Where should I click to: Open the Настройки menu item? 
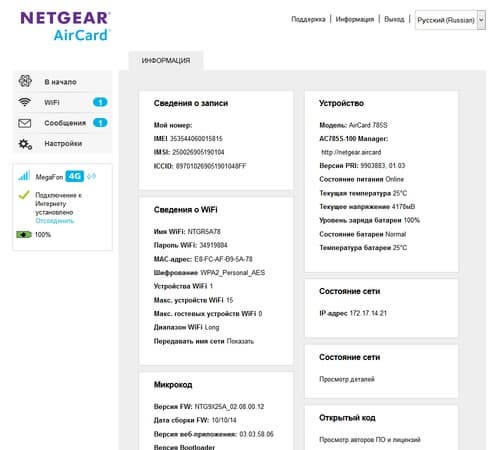point(63,144)
